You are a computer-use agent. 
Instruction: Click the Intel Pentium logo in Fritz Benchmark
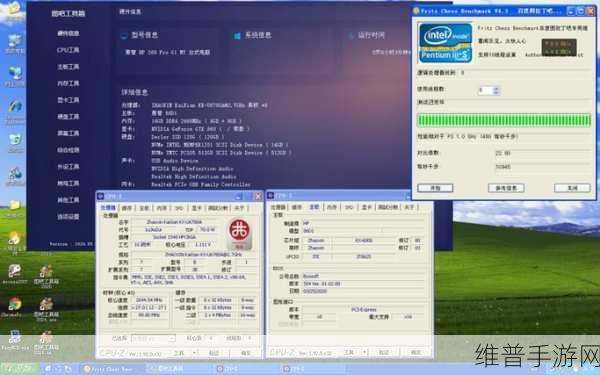coord(445,43)
